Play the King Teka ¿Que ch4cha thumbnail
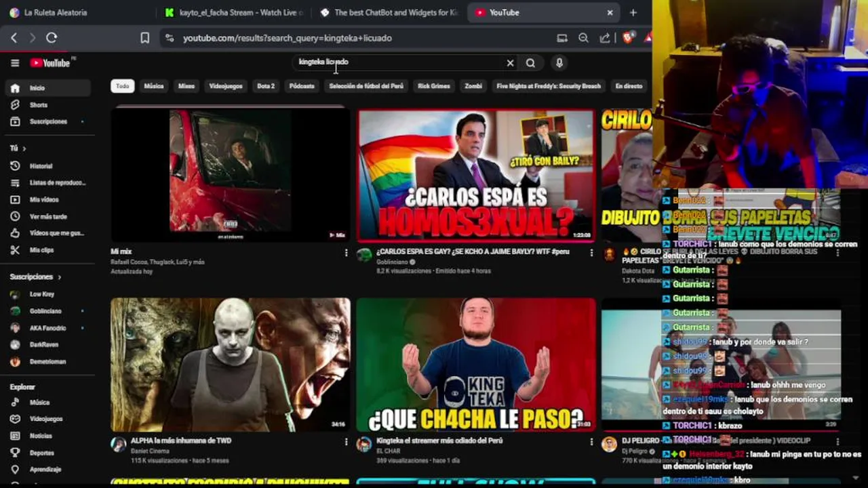868x488 pixels. [x=476, y=365]
